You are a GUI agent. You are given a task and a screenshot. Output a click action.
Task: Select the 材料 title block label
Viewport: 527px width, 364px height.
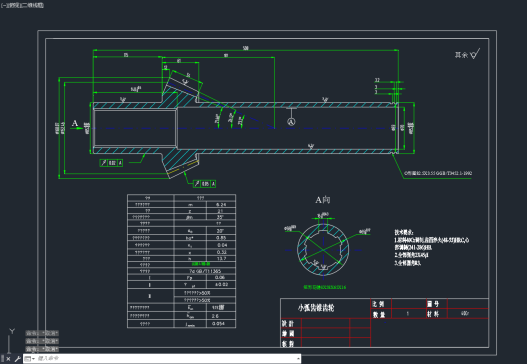433,314
